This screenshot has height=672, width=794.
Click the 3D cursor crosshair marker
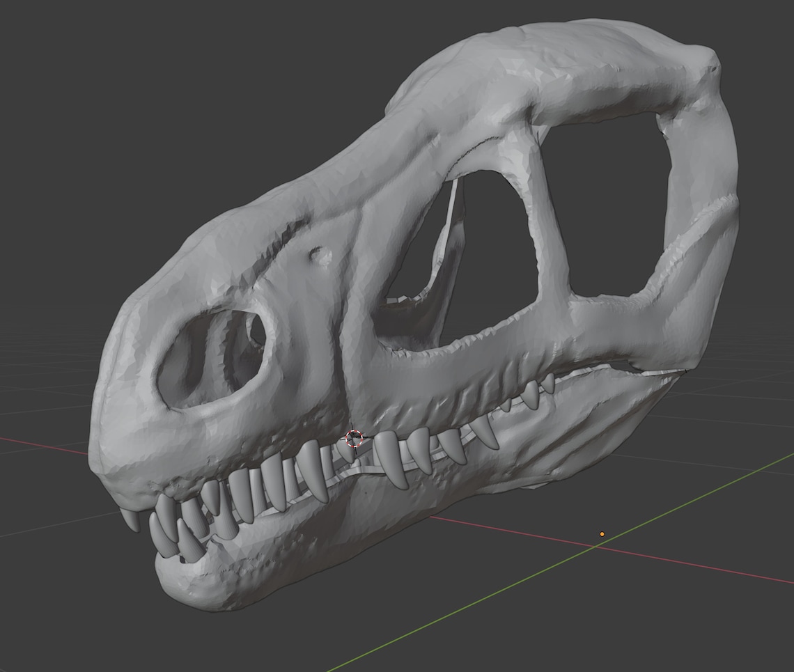coord(353,438)
